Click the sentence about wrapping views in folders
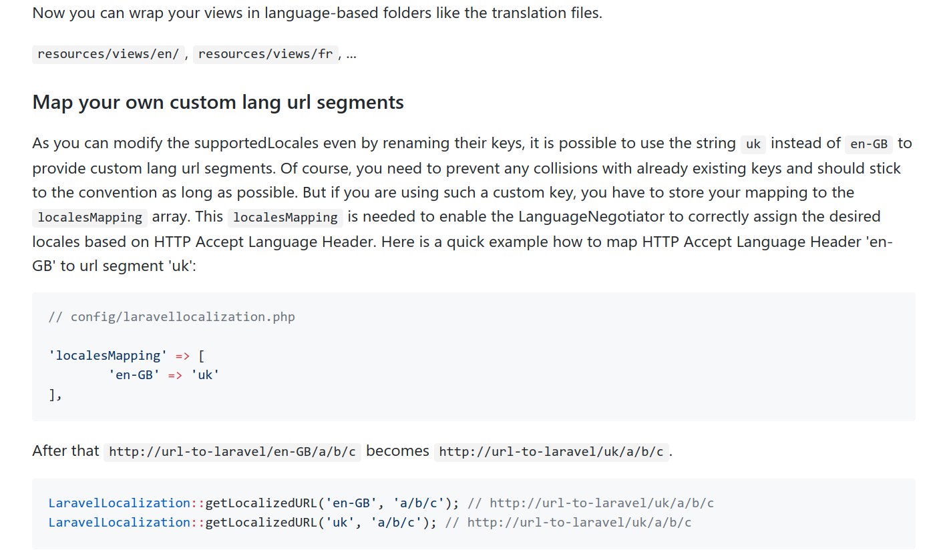Viewport: 939px width, 560px height. click(x=317, y=13)
